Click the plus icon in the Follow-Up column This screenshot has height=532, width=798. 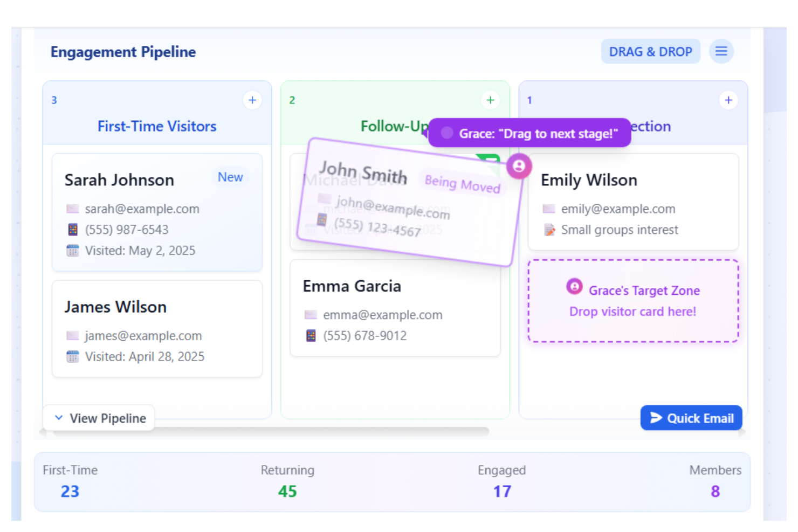click(x=490, y=100)
